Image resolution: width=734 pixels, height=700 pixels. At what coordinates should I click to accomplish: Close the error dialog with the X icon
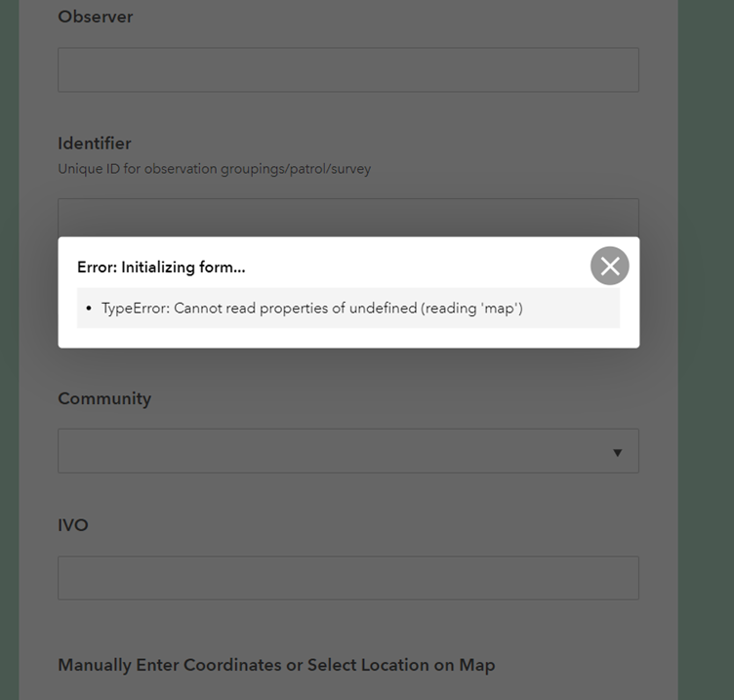click(610, 266)
